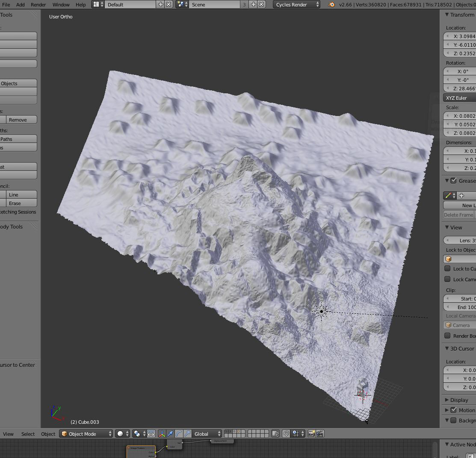Adjust the Lens value field
The image size is (476, 458).
pyautogui.click(x=460, y=241)
